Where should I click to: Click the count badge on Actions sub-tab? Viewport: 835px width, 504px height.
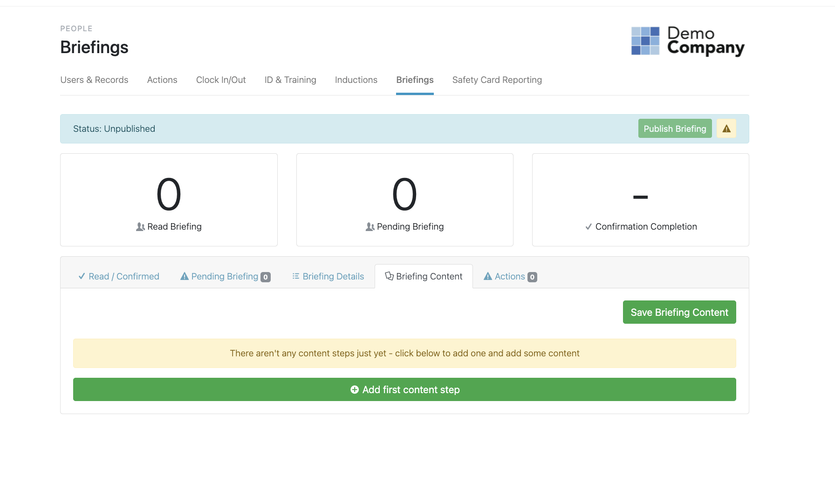pyautogui.click(x=532, y=277)
